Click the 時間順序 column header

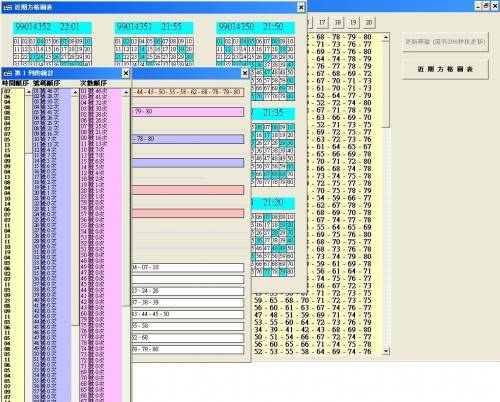pos(16,83)
